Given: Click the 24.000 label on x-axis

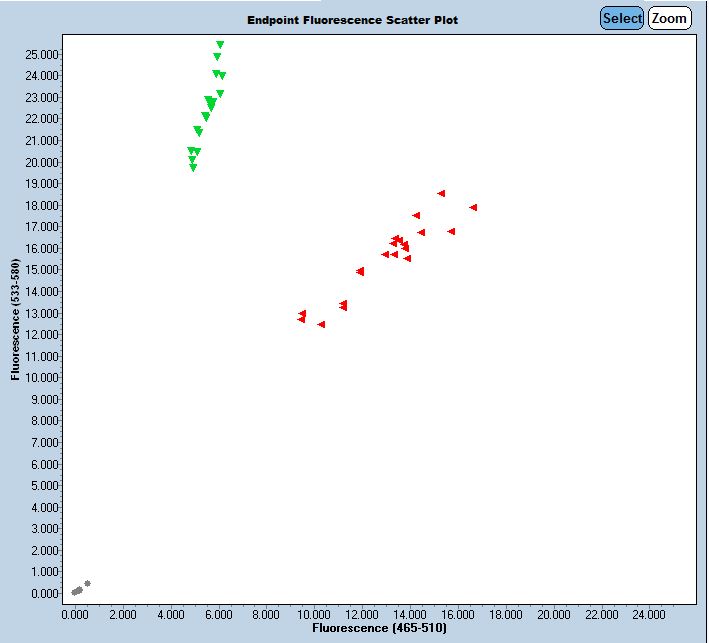Looking at the screenshot, I should tap(649, 613).
